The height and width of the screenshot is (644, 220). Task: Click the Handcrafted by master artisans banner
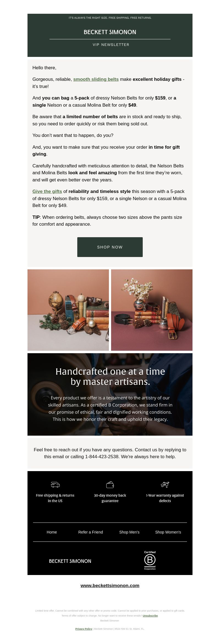click(x=110, y=394)
